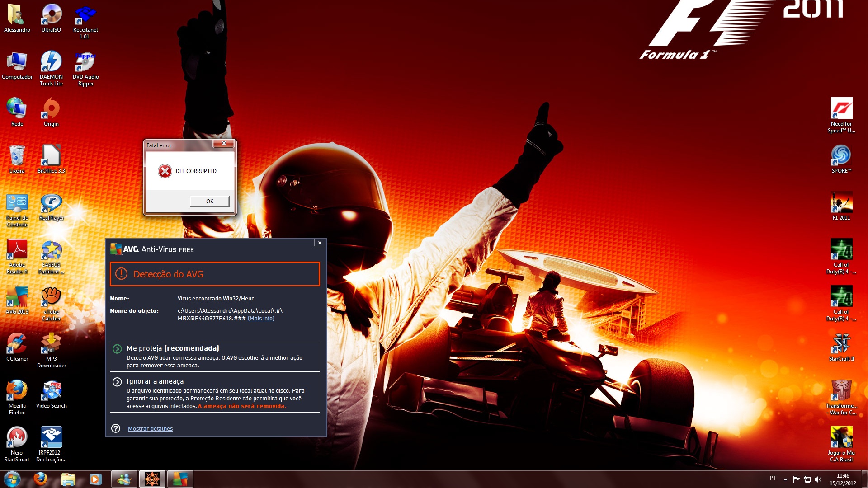Click the Windows Start button
Screen dimensions: 868x488
point(12,479)
